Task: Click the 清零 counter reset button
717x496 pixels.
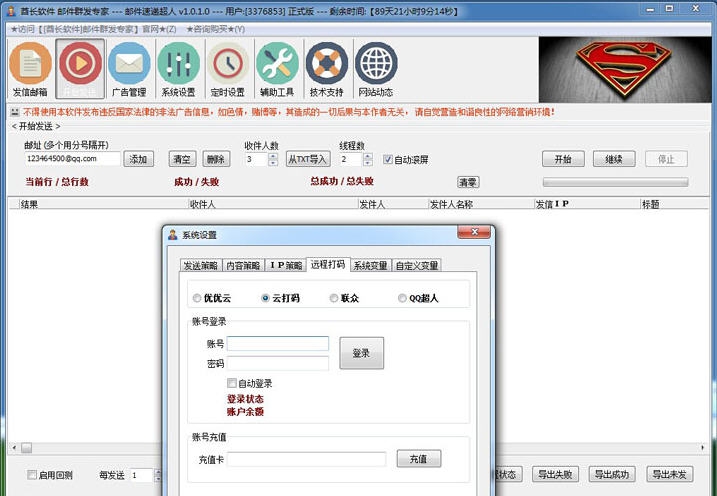Action: (468, 182)
